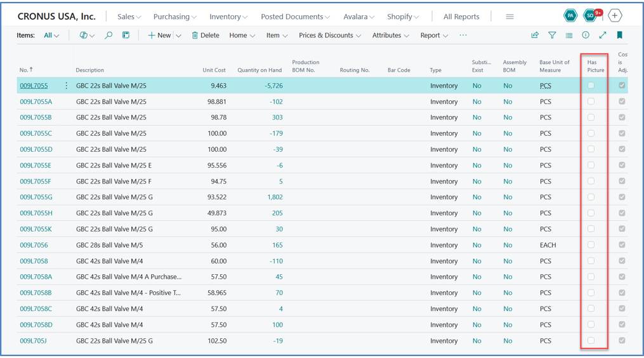The image size is (644, 358).
Task: Toggle Has Picture for 009L7055C
Action: (x=591, y=133)
